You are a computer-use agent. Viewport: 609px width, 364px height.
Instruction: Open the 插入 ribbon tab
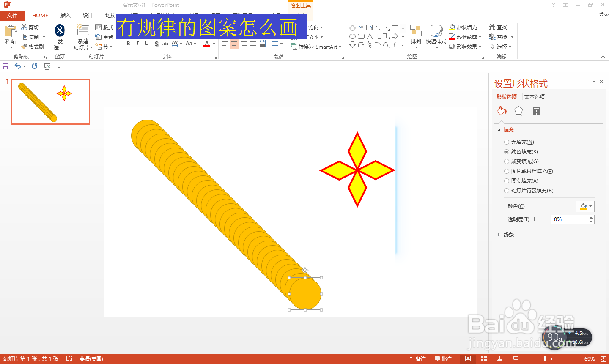pyautogui.click(x=65, y=15)
